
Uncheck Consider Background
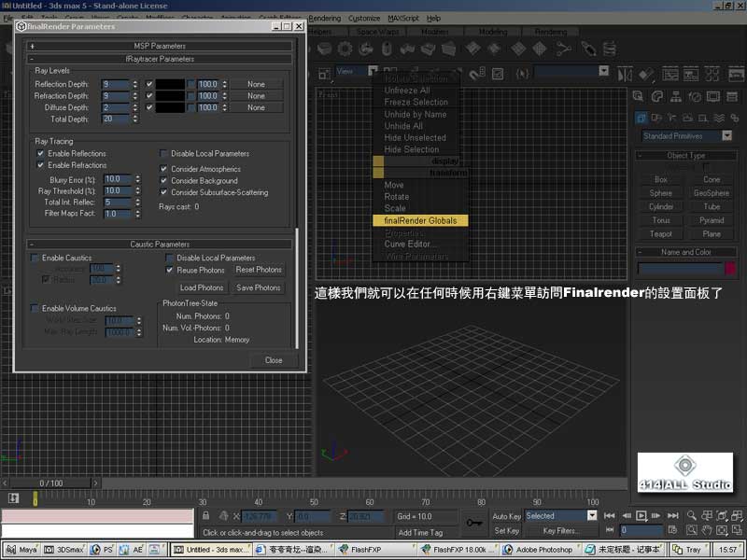(x=163, y=181)
